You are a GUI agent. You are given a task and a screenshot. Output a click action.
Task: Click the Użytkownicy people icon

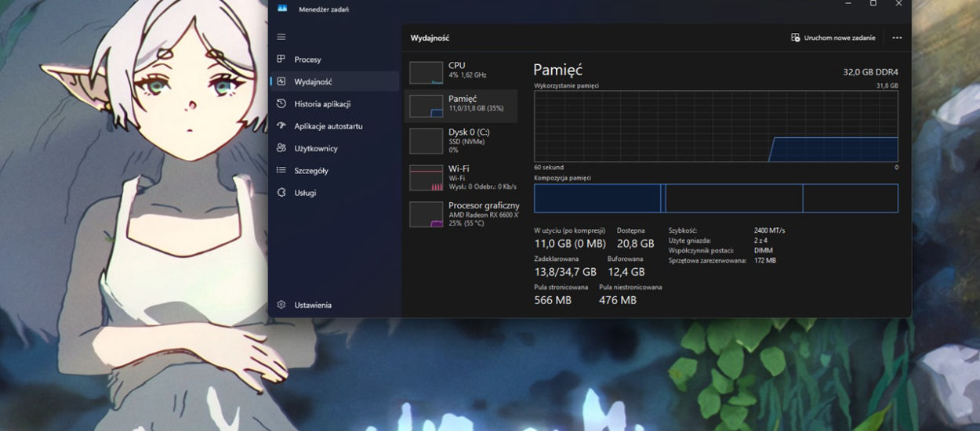(281, 147)
